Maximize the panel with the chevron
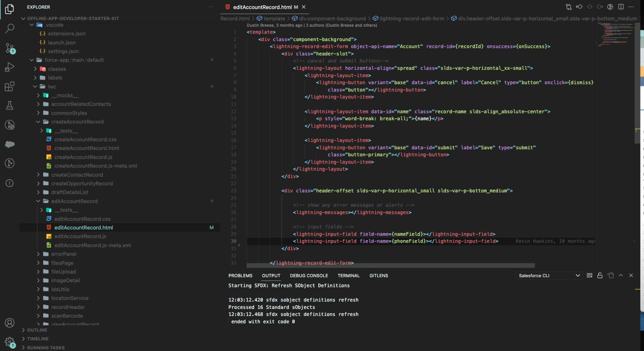 [621, 276]
